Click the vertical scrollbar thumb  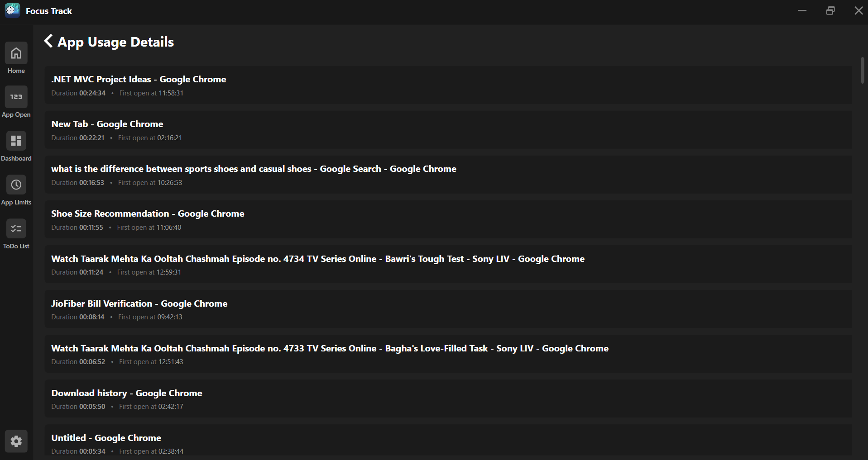[862, 71]
